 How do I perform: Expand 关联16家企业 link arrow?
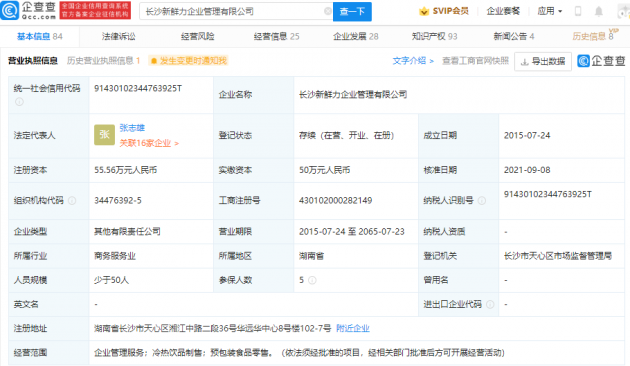pyautogui.click(x=177, y=143)
